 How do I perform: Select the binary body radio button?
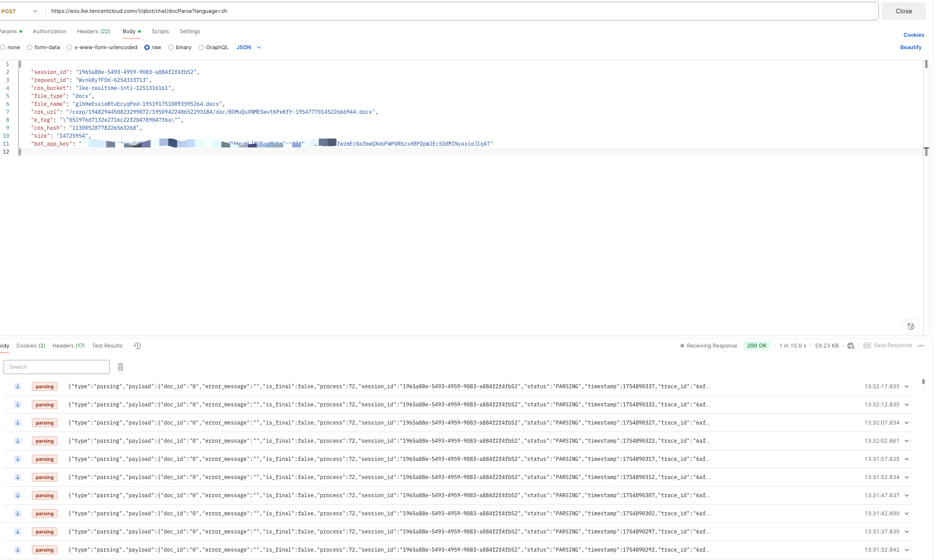coord(171,47)
